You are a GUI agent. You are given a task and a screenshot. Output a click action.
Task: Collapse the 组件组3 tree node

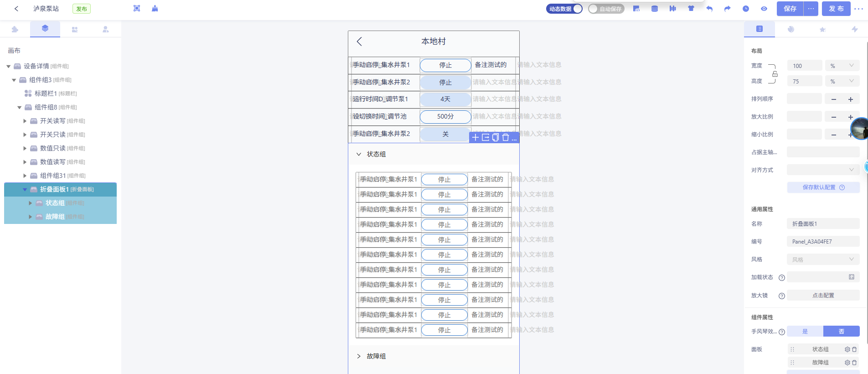click(x=14, y=80)
